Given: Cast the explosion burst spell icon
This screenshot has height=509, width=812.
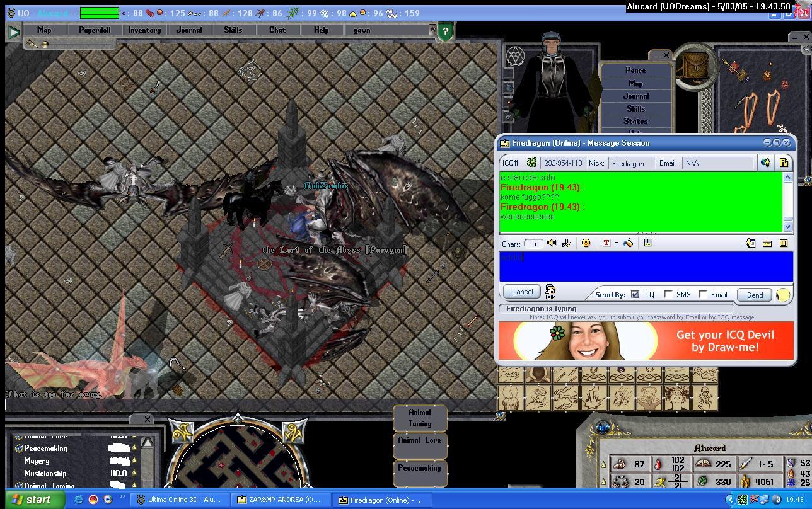Looking at the screenshot, I should 593,398.
